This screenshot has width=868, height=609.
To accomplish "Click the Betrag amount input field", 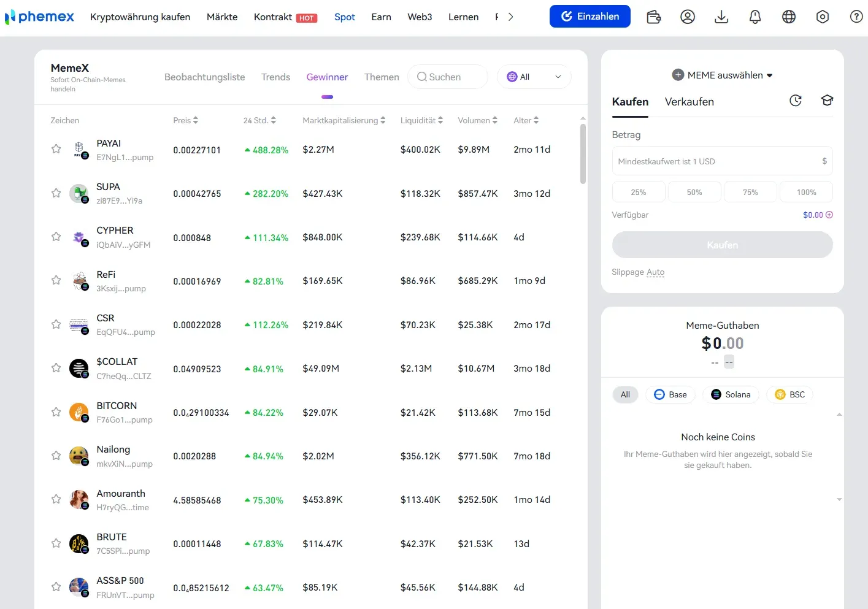I will (722, 161).
